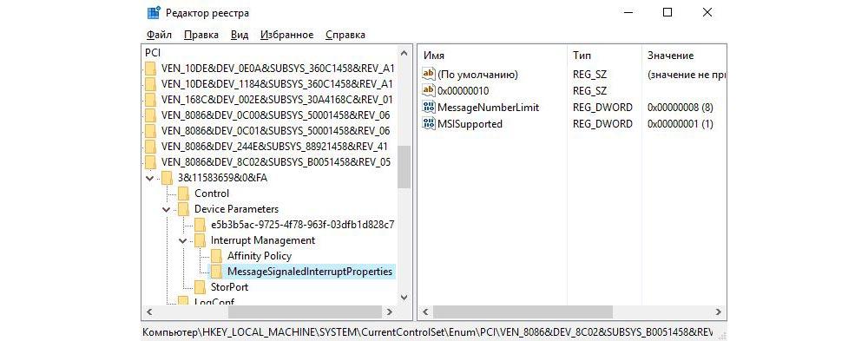Open the Справка menu
868x341 pixels.
coord(345,35)
